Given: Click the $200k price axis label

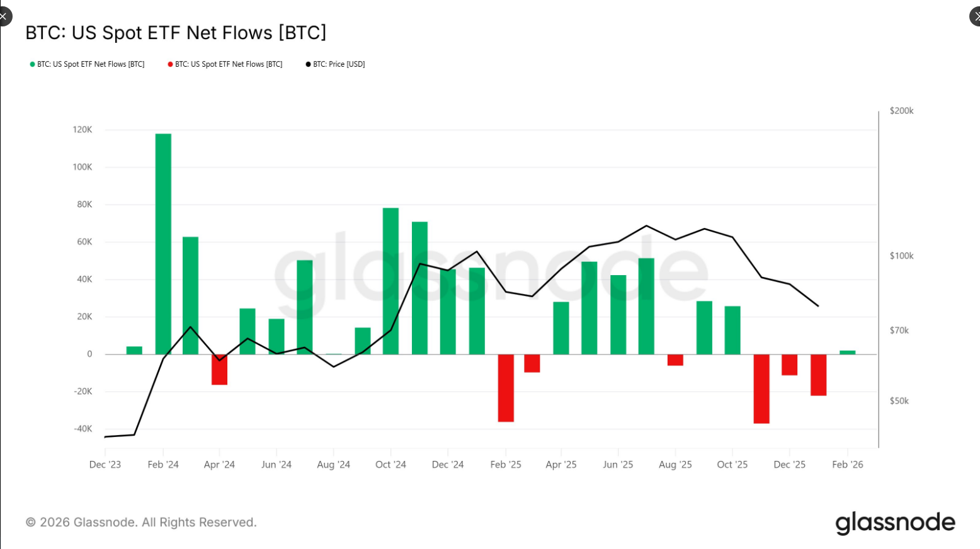Looking at the screenshot, I should pos(901,111).
